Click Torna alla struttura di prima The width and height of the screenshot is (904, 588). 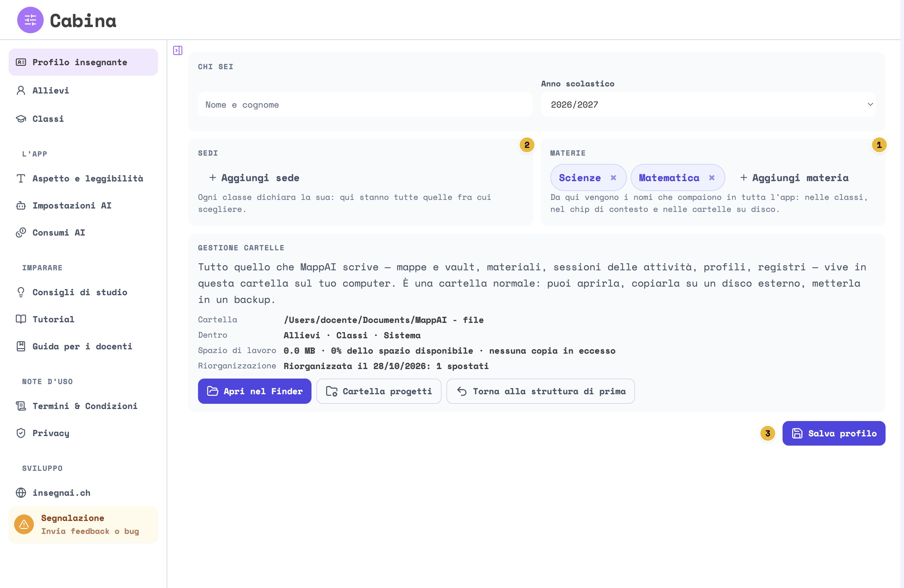point(541,391)
